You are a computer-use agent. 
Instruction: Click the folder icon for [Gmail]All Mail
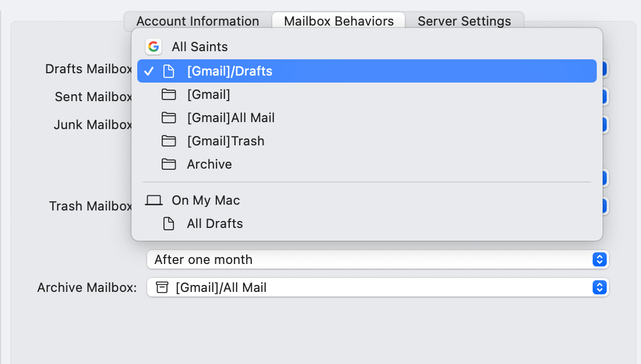click(x=169, y=117)
